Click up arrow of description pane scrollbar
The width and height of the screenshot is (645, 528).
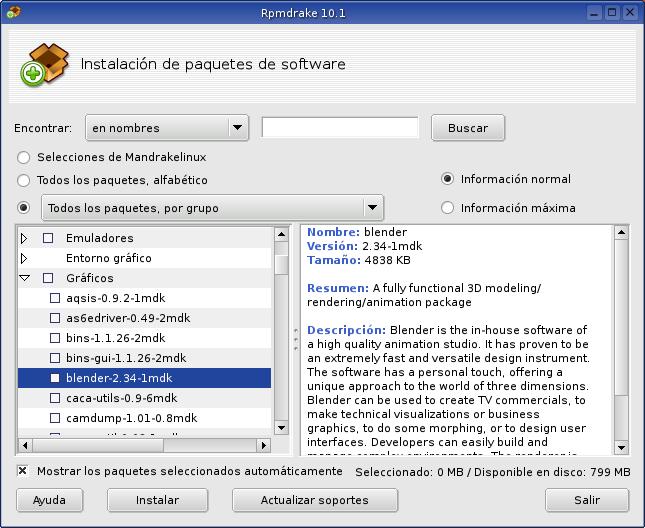pyautogui.click(x=621, y=234)
